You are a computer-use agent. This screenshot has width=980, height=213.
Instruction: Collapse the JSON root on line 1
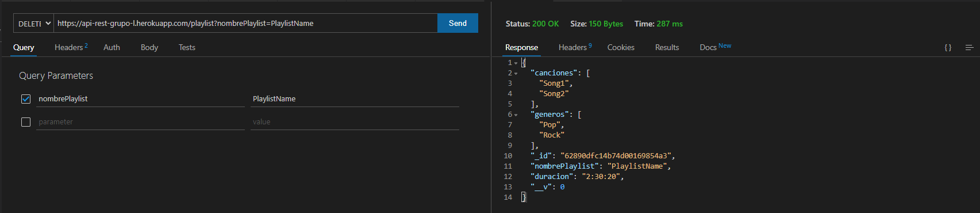pyautogui.click(x=516, y=63)
